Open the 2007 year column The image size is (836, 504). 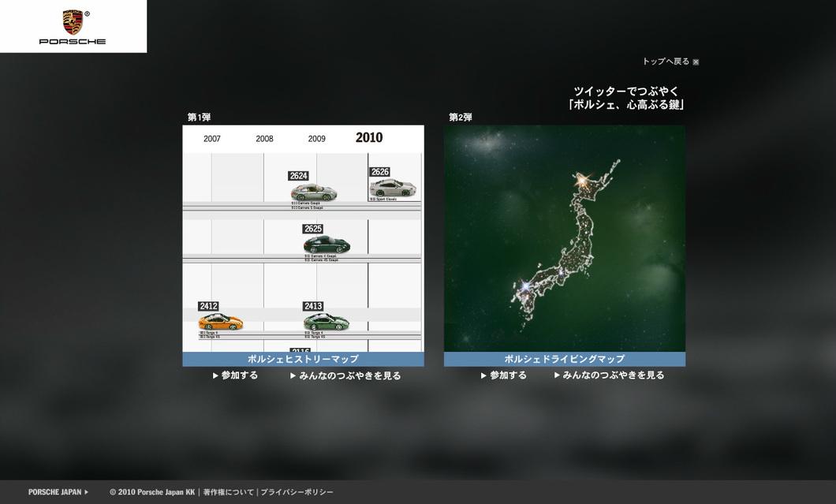pyautogui.click(x=212, y=139)
